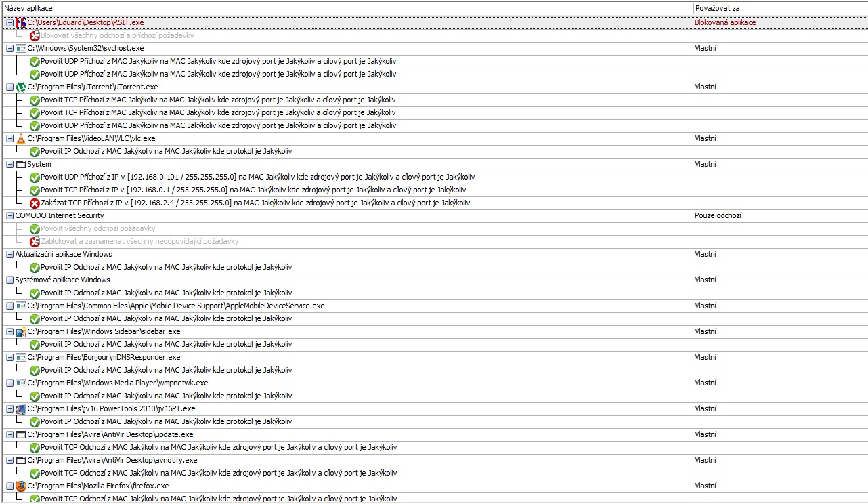Click 'Pouze odchozí' policy for COMODO
Viewport: 868px width, 504px height.
pos(717,215)
